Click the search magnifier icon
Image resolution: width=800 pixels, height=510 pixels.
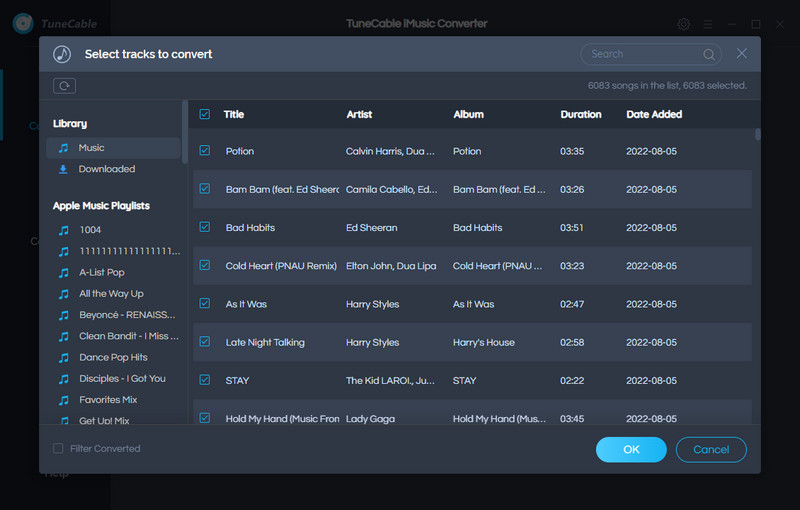(709, 54)
